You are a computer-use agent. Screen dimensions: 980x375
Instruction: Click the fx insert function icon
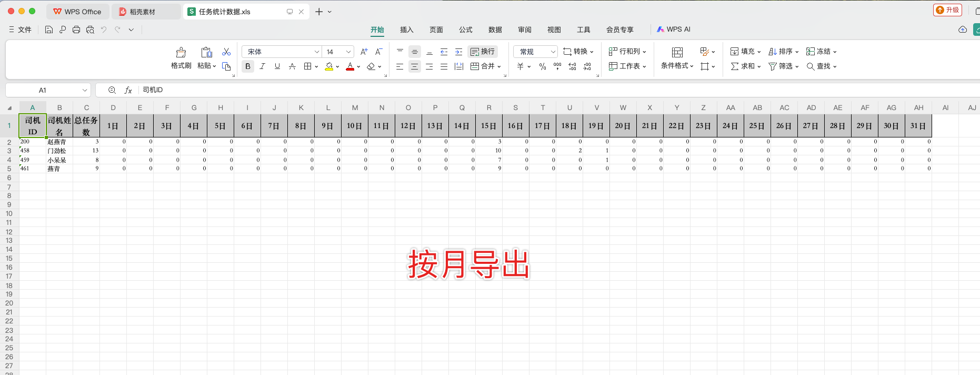coord(128,90)
